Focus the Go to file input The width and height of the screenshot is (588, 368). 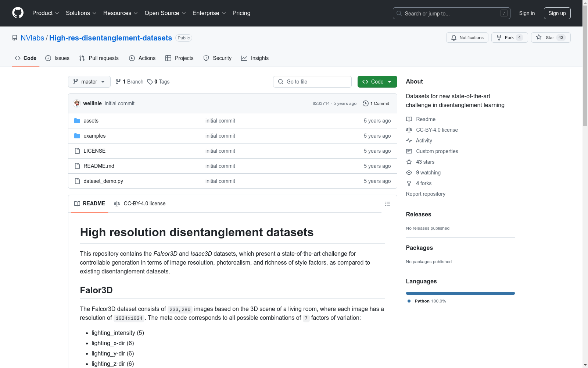[x=312, y=82]
